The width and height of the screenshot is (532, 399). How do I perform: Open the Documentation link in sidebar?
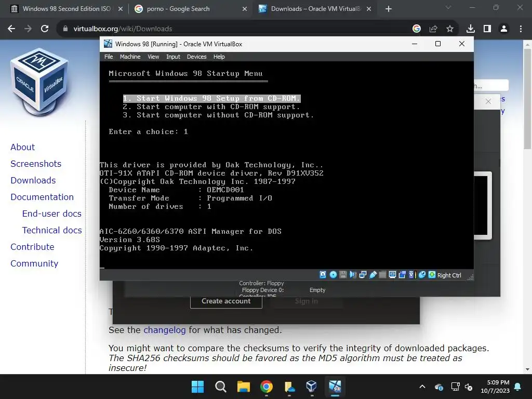point(42,197)
